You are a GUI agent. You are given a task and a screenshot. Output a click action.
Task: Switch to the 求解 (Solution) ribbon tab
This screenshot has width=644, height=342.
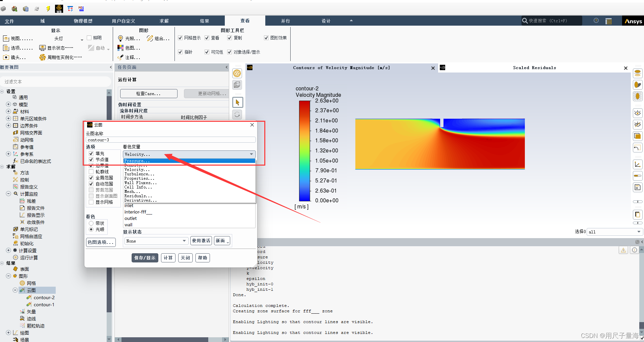point(164,21)
